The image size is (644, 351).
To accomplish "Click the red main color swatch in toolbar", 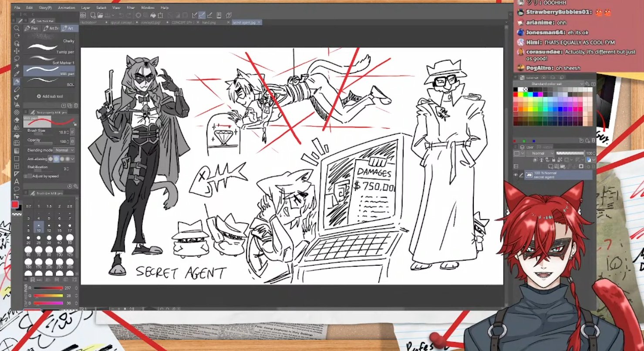I will [x=15, y=204].
